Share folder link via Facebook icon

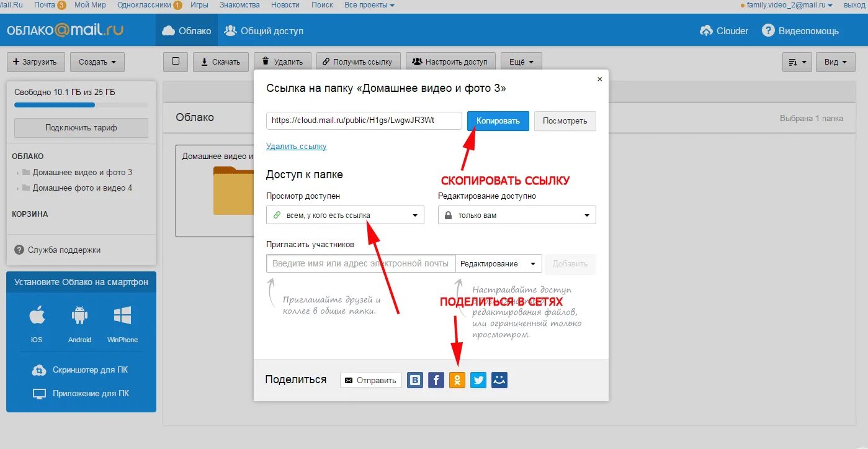tap(436, 380)
